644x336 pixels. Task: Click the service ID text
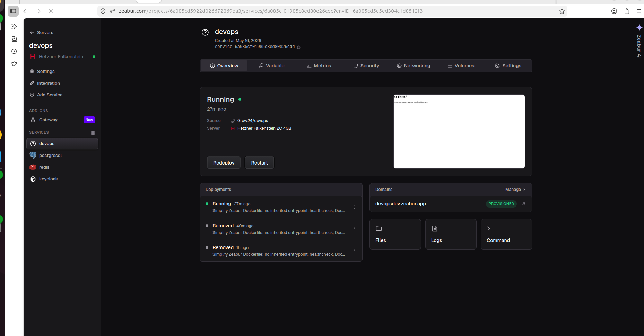point(255,47)
